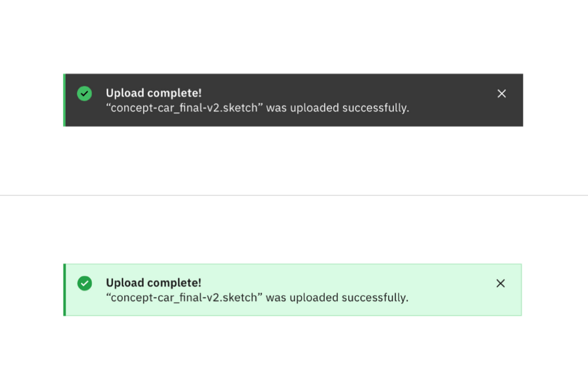Click the green checkmark icon on the light notification
This screenshot has width=588, height=391.
[x=84, y=283]
